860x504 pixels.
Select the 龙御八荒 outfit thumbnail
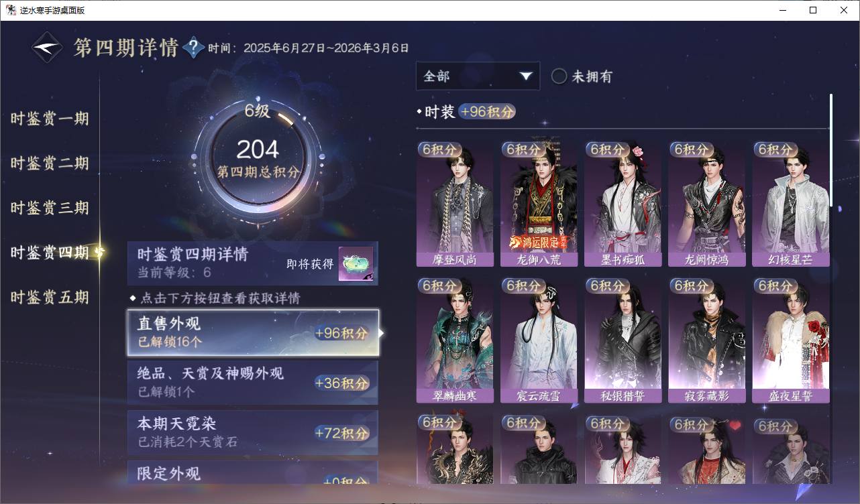pyautogui.click(x=539, y=204)
